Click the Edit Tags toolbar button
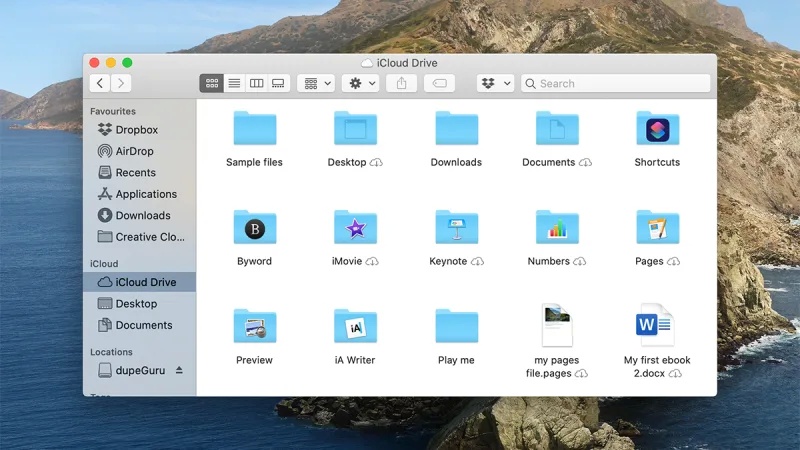Viewport: 800px width, 450px height. coord(439,83)
